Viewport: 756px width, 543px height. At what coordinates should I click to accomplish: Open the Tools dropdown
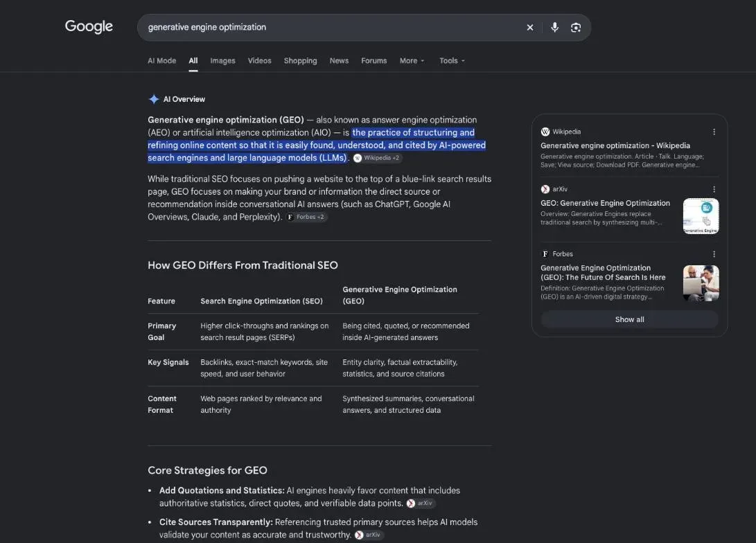[452, 61]
